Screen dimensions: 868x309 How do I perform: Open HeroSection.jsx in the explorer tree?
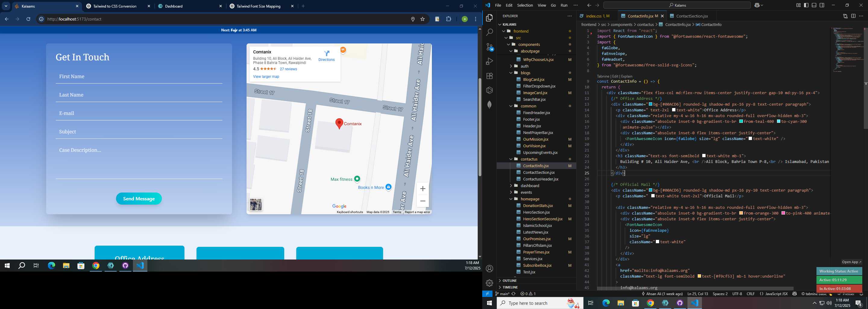(x=536, y=212)
